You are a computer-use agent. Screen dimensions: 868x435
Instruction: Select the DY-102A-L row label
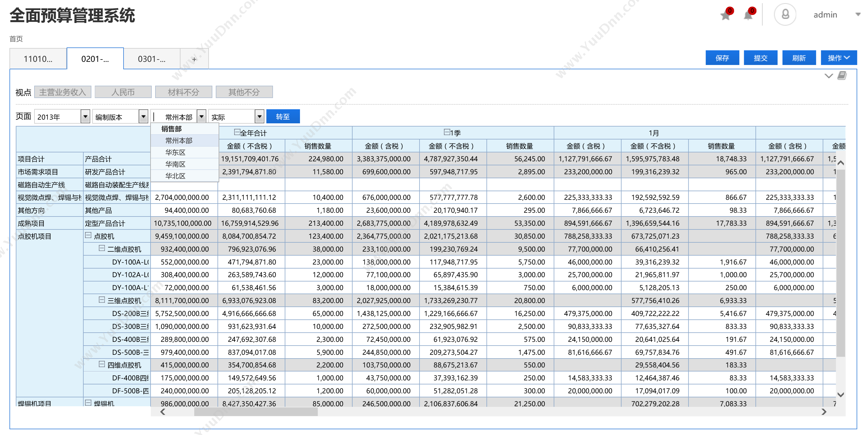[117, 275]
